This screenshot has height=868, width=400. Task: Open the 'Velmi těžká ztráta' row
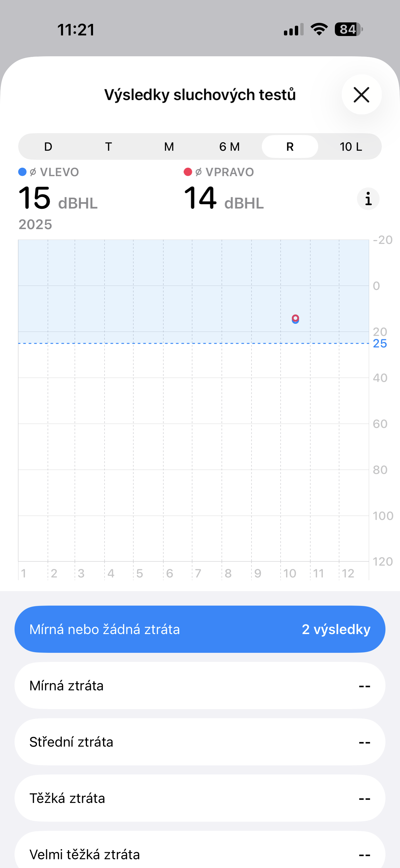(x=200, y=853)
